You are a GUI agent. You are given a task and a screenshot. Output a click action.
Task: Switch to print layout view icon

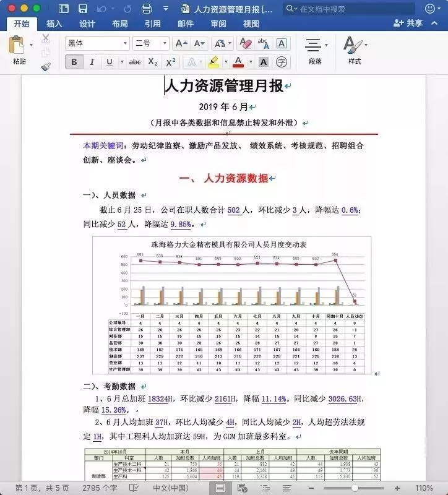(x=220, y=488)
